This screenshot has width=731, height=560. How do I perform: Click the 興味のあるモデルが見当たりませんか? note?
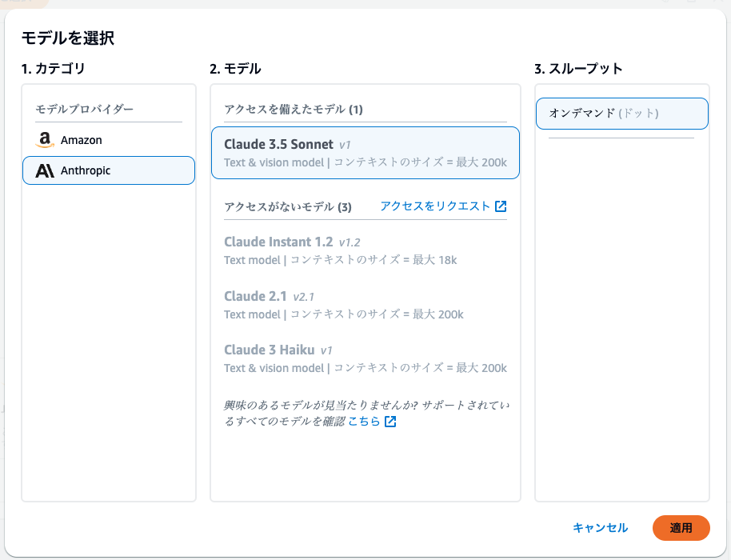pyautogui.click(x=367, y=413)
